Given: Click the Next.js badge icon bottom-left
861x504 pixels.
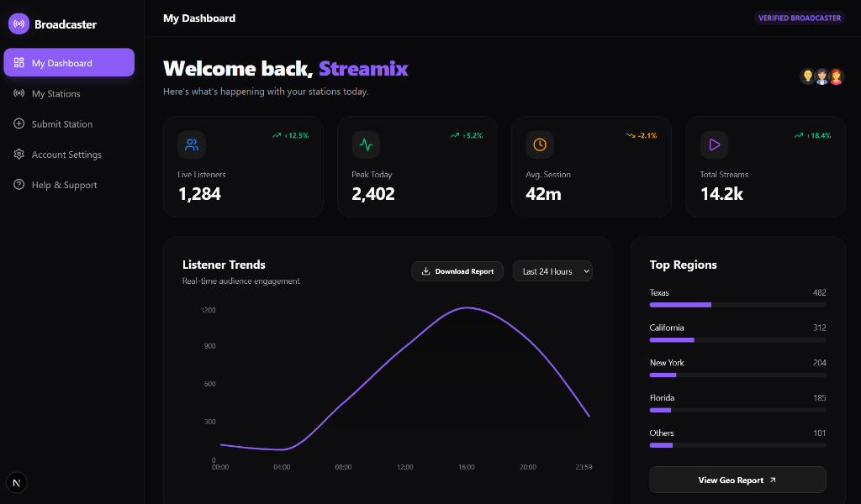Looking at the screenshot, I should tap(17, 482).
